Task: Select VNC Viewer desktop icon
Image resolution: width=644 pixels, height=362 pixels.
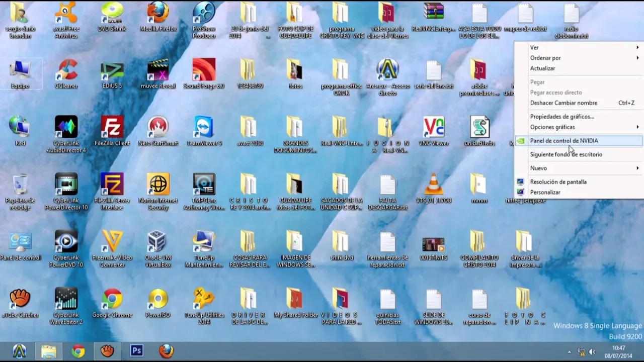Action: pos(434,131)
